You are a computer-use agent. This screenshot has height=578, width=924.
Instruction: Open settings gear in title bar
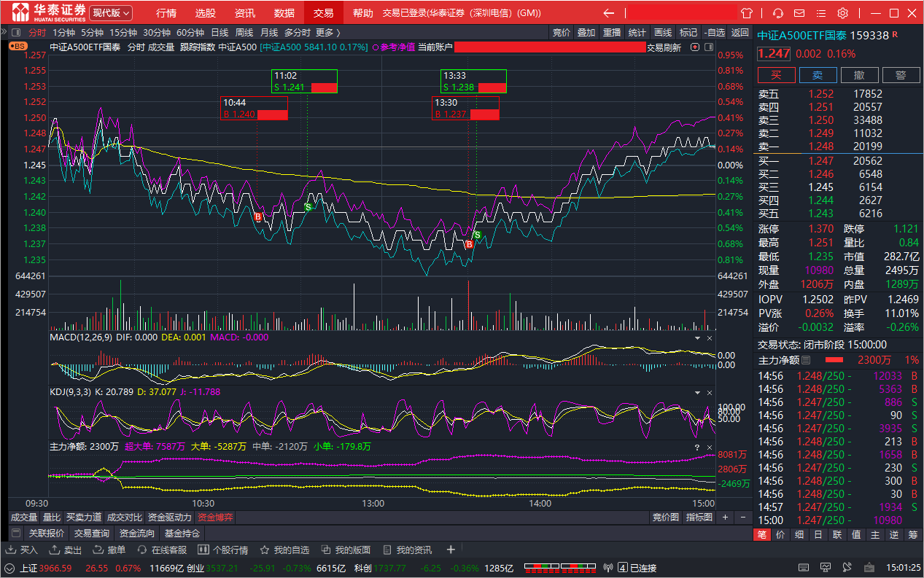pyautogui.click(x=842, y=13)
